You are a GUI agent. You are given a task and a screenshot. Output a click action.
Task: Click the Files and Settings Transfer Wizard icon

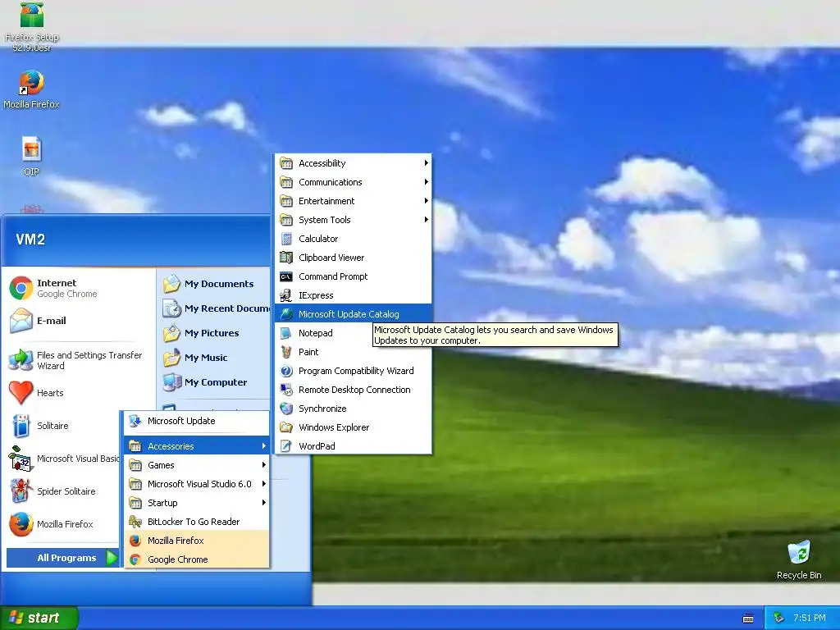(21, 360)
